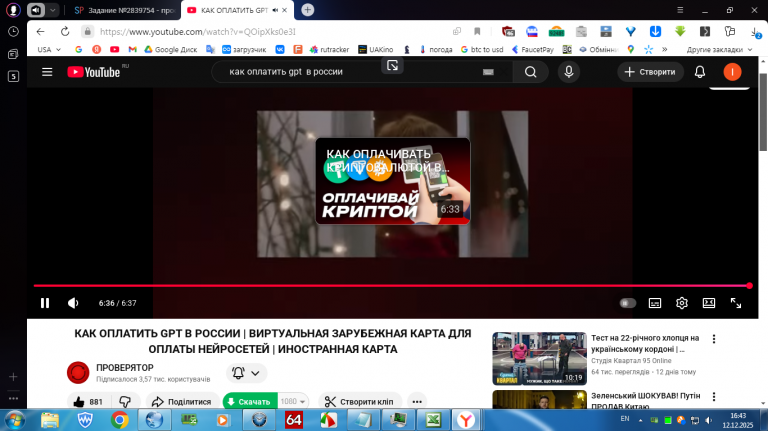Expand the dropdown beside the tab speaker button
This screenshot has width=768, height=431.
pyautogui.click(x=52, y=10)
